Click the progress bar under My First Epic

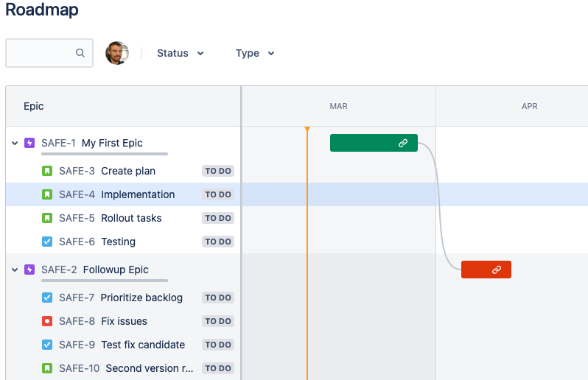[105, 154]
